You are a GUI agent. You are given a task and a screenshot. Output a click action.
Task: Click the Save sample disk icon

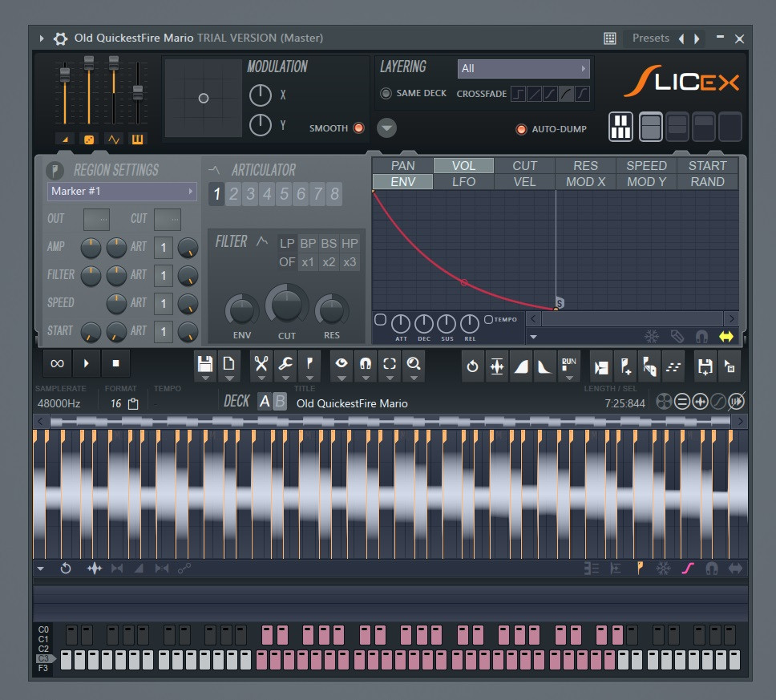[204, 362]
